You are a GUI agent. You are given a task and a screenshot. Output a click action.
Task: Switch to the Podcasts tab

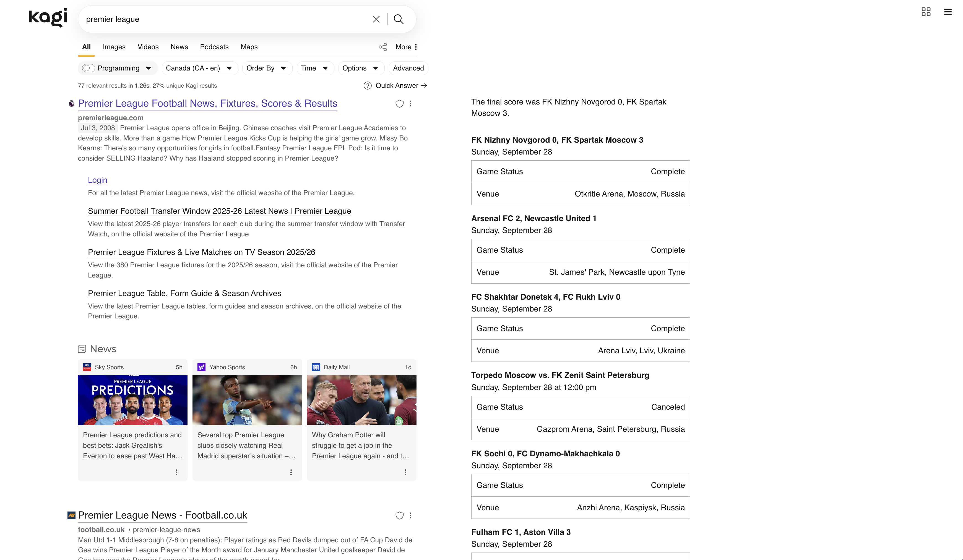(x=214, y=47)
